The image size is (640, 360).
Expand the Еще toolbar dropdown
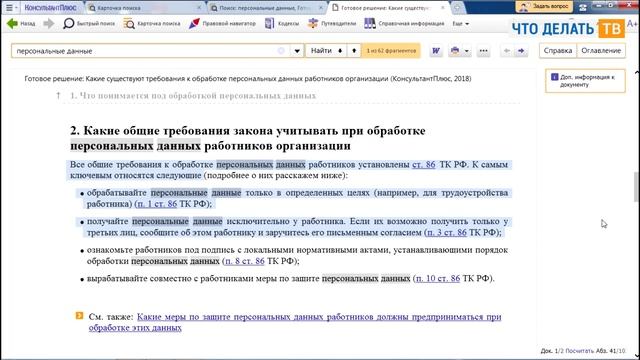(x=460, y=24)
